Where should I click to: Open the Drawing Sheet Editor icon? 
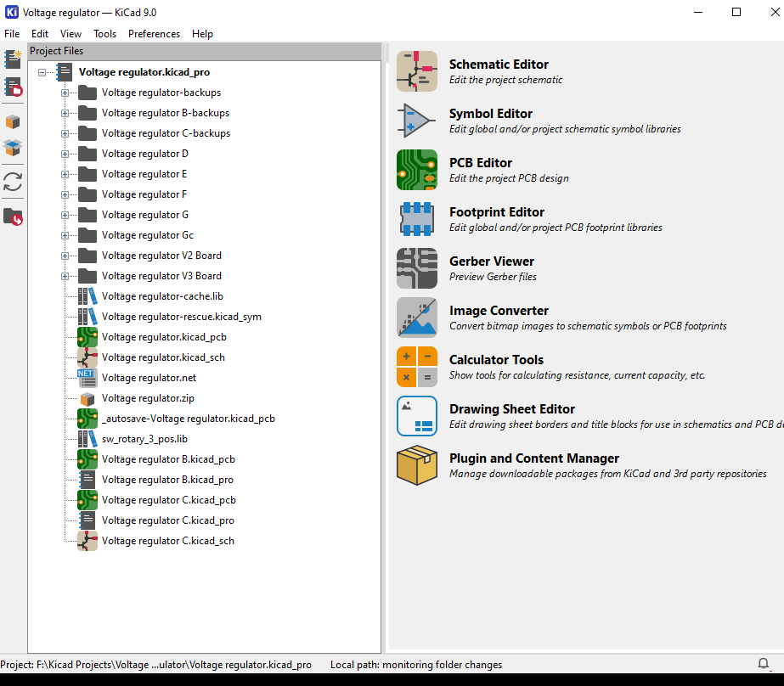coord(416,416)
